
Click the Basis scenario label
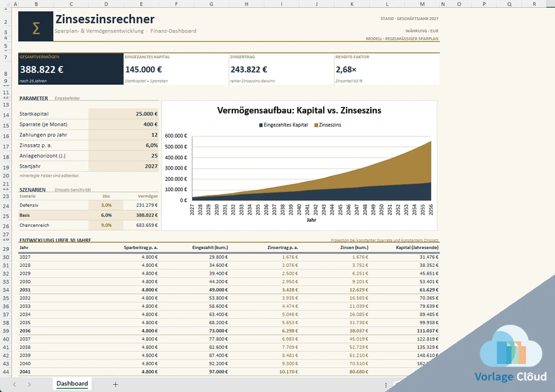25,215
